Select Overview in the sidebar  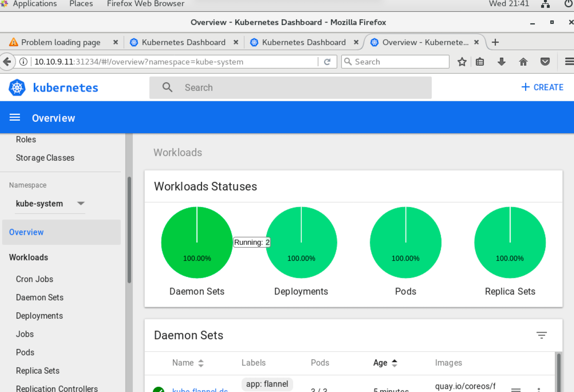tap(61, 232)
